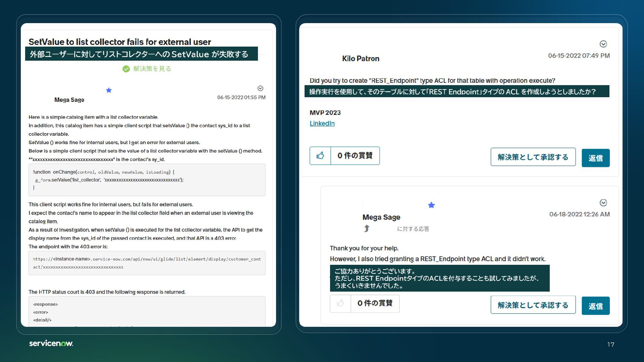Viewport: 644px width, 362px height.
Task: Open post title SetValue to list collector
Action: 120,42
